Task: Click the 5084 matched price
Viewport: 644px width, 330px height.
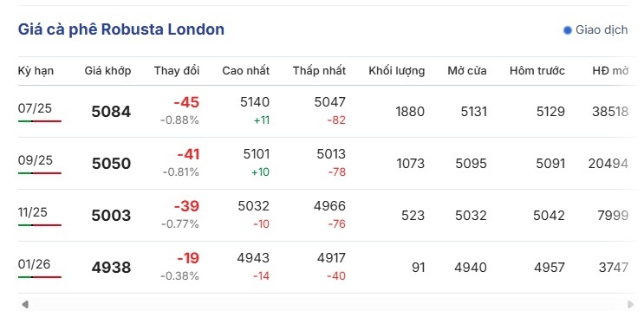Action: pos(111,112)
